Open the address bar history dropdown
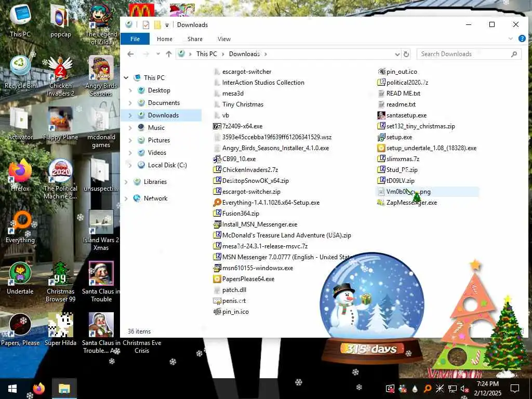Image resolution: width=532 pixels, height=399 pixels. point(397,54)
